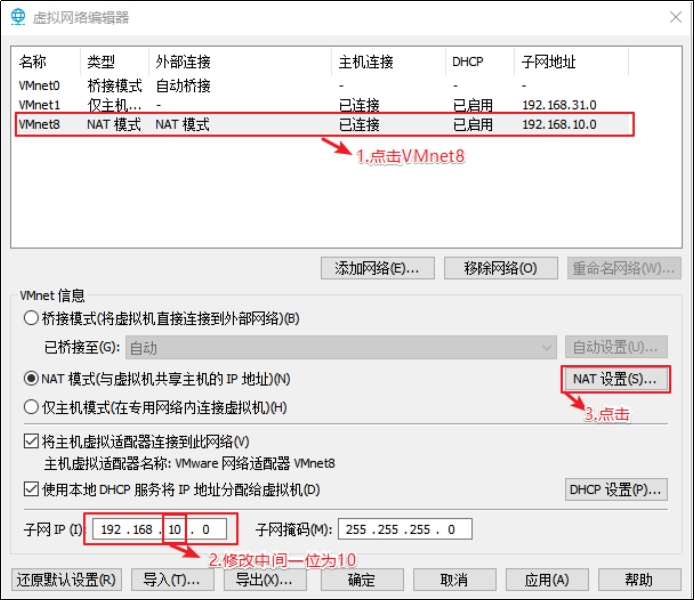Click the 帮助 button
Image resolution: width=695 pixels, height=601 pixels.
coord(640,580)
